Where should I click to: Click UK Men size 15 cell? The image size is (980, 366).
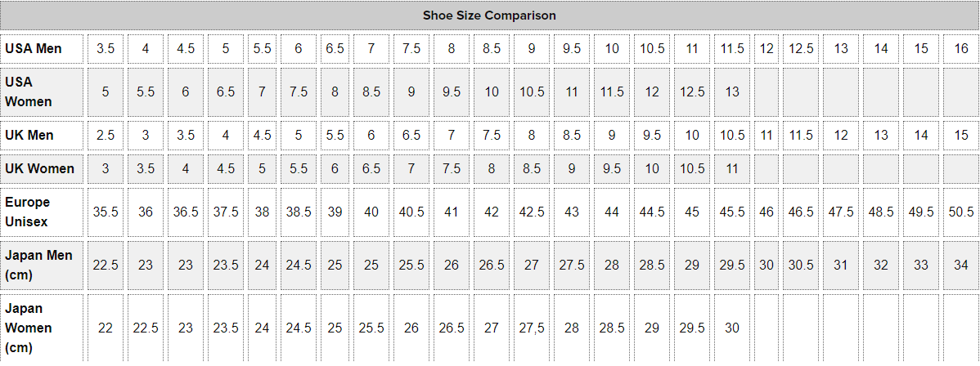961,135
